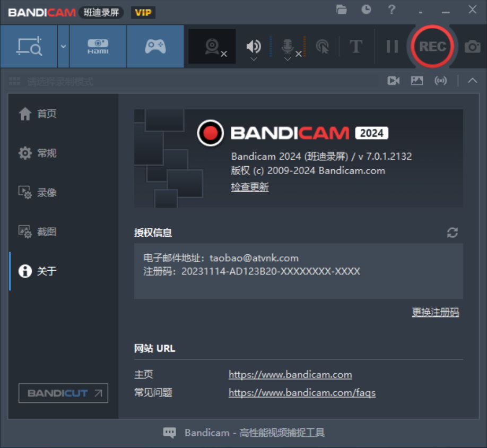Launch BANDICUT button
This screenshot has width=487, height=448.
click(x=63, y=393)
